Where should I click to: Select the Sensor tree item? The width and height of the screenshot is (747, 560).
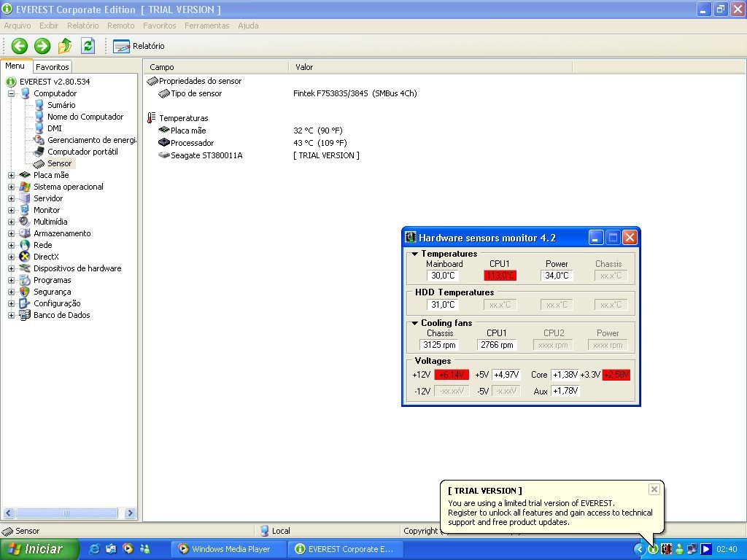60,163
